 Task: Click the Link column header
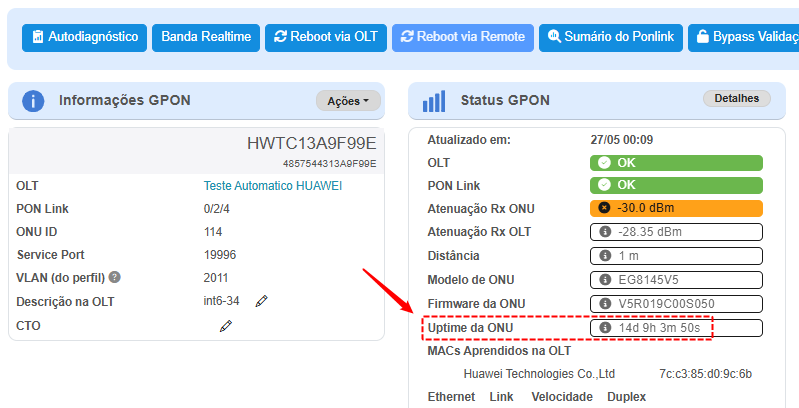pyautogui.click(x=501, y=397)
